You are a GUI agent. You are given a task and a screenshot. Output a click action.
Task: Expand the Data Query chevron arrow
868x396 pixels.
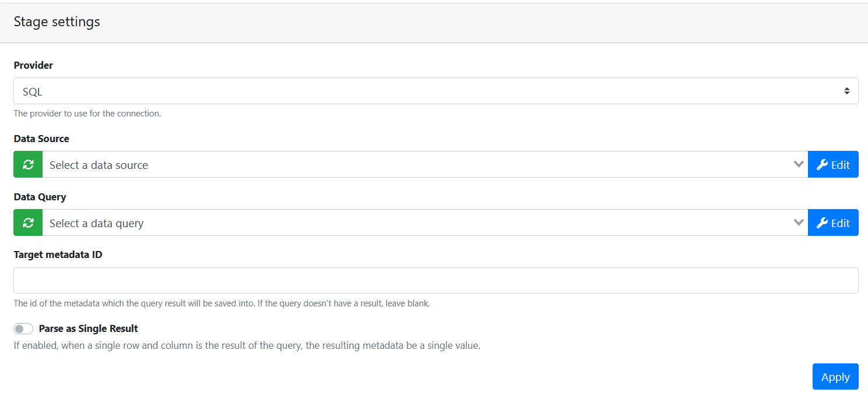[799, 223]
